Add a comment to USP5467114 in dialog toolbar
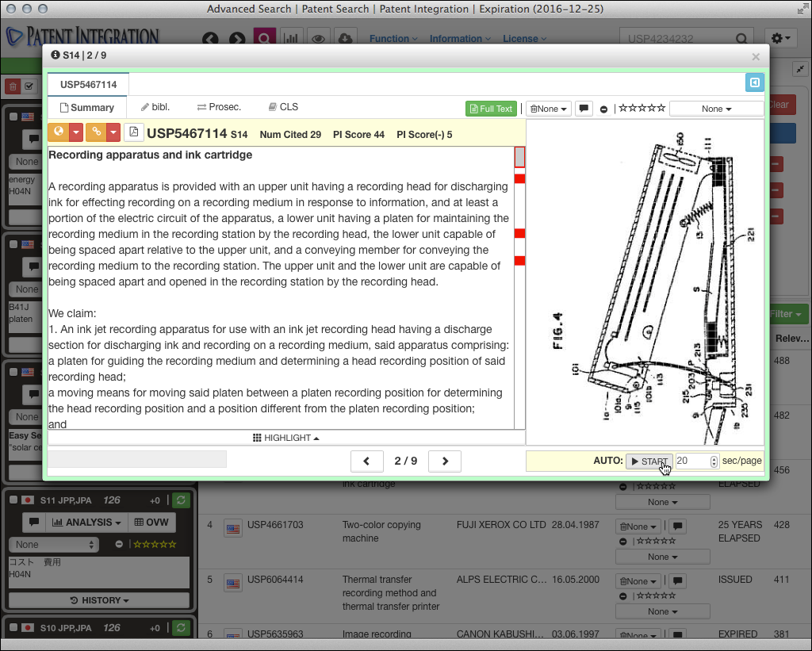 click(584, 109)
